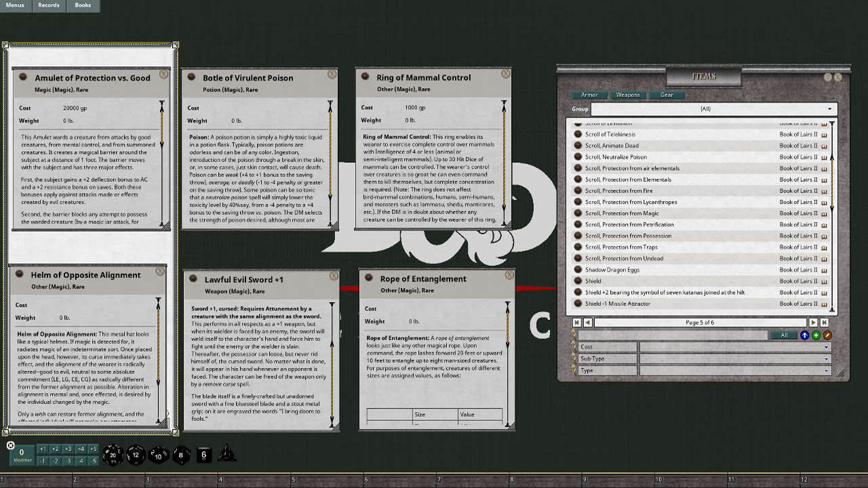Roll the d10 die

coord(158,455)
